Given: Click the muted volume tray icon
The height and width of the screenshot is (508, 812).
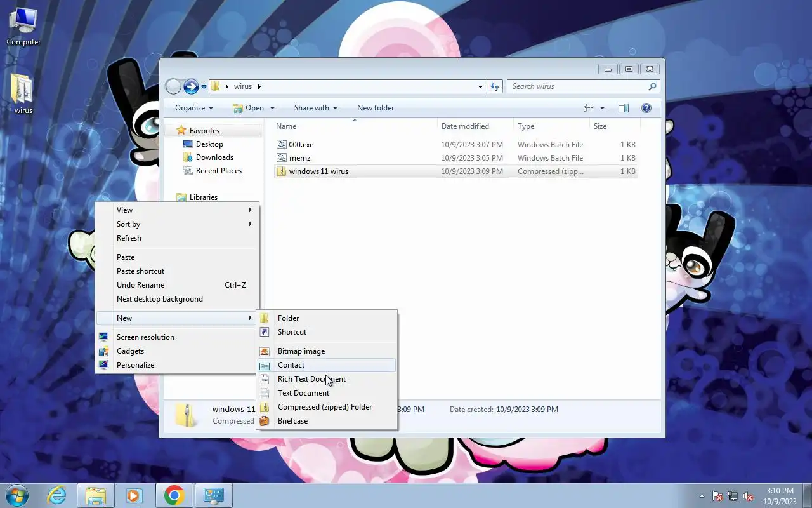Looking at the screenshot, I should (x=748, y=496).
